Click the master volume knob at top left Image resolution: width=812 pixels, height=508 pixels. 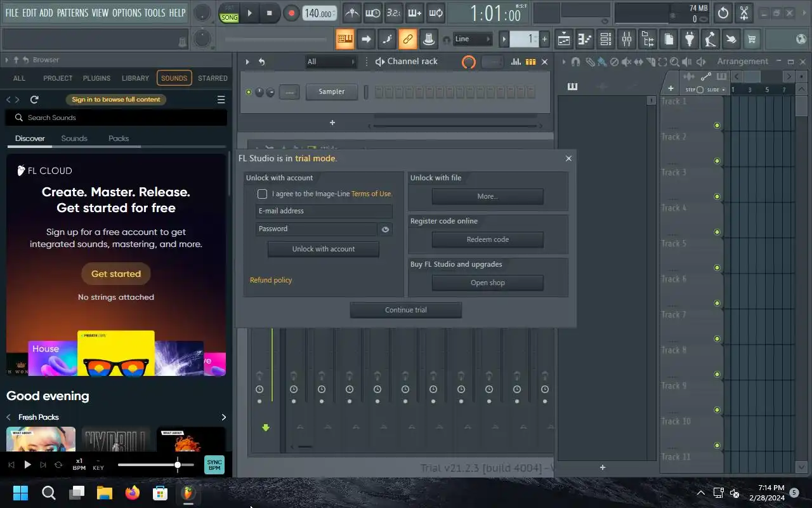[202, 13]
